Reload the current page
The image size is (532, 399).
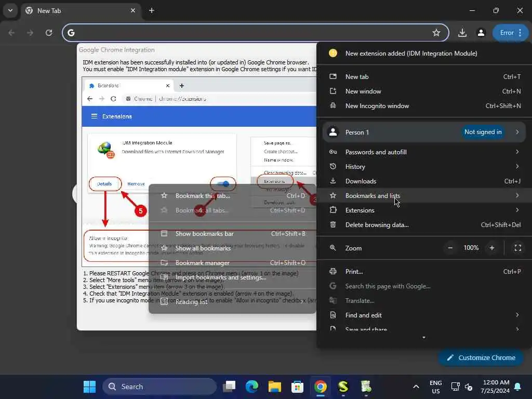coord(49,33)
